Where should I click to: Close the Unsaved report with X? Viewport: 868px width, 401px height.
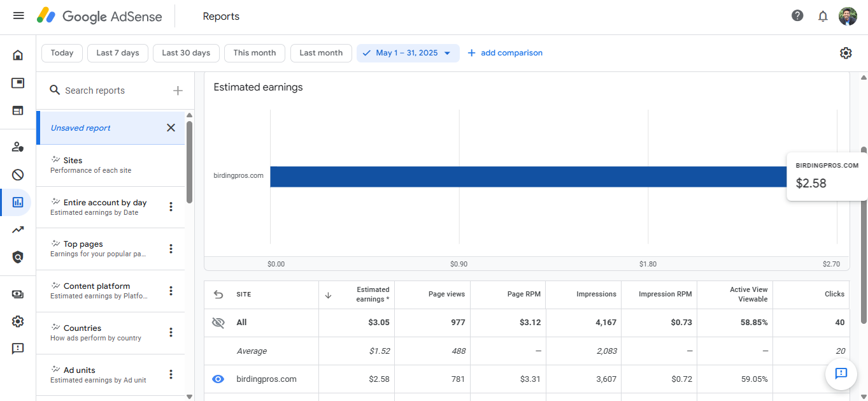point(171,128)
